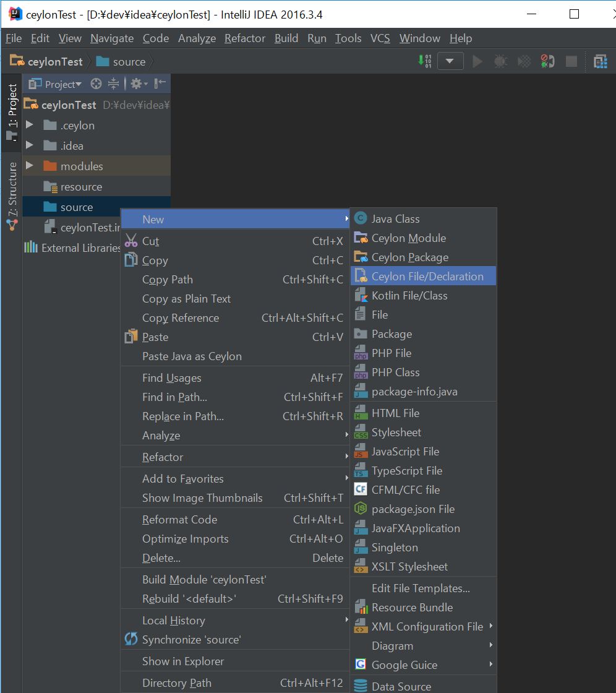Screen dimensions: 616x693
Task: Open the File menu
Action: click(14, 38)
